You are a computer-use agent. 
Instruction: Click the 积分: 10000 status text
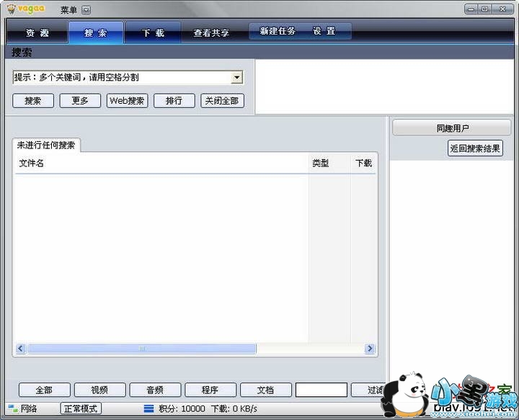182,408
